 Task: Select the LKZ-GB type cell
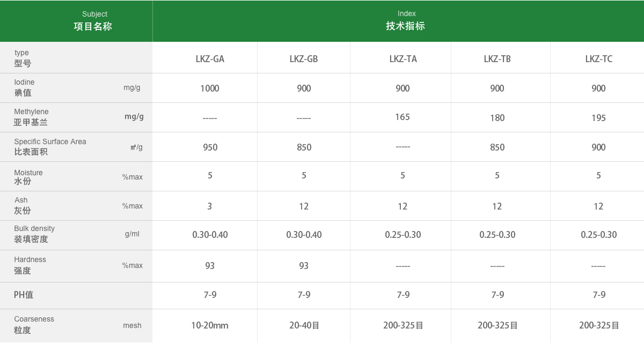point(304,59)
